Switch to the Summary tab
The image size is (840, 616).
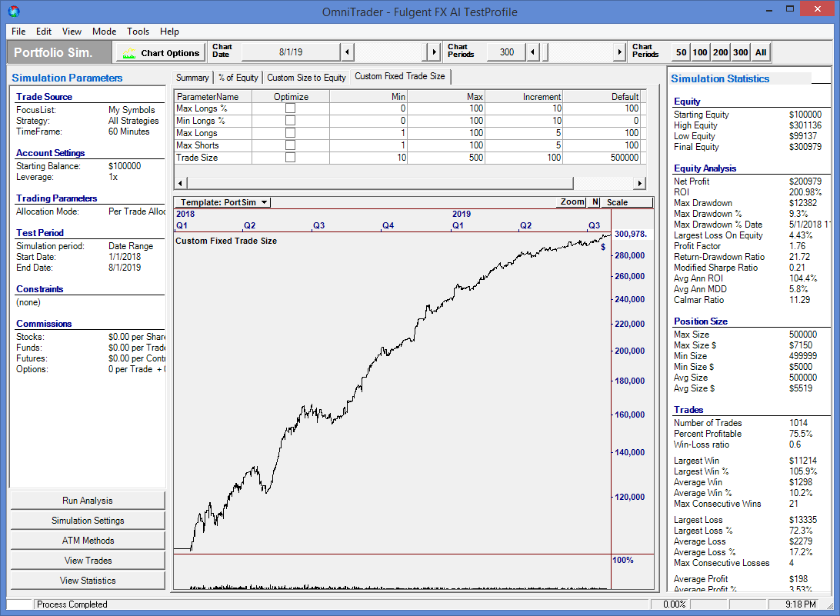tap(192, 78)
